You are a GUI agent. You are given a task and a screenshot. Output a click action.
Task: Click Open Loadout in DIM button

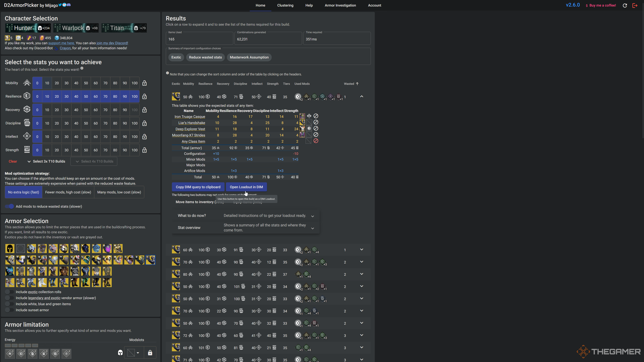pos(246,187)
